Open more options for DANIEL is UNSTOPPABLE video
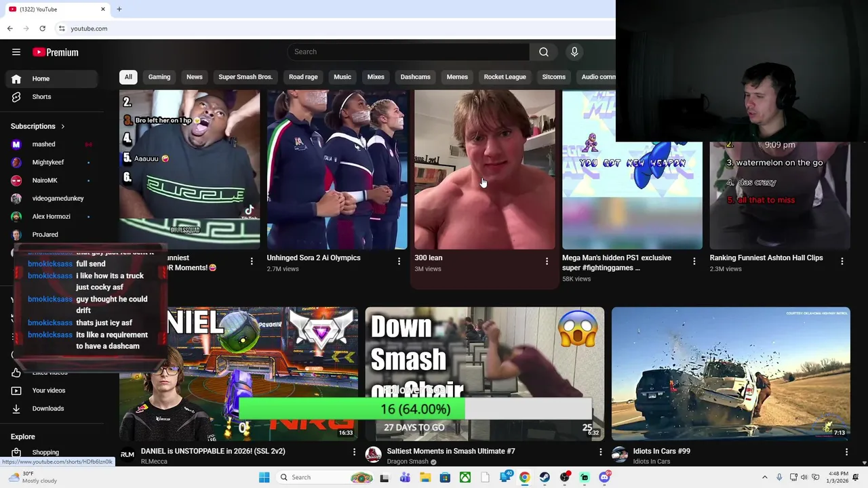Viewport: 868px width, 488px height. [x=354, y=451]
